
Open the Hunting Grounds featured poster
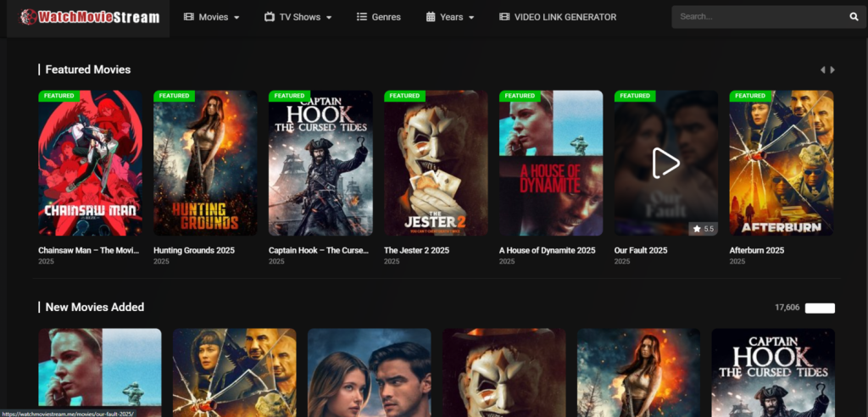click(x=205, y=163)
